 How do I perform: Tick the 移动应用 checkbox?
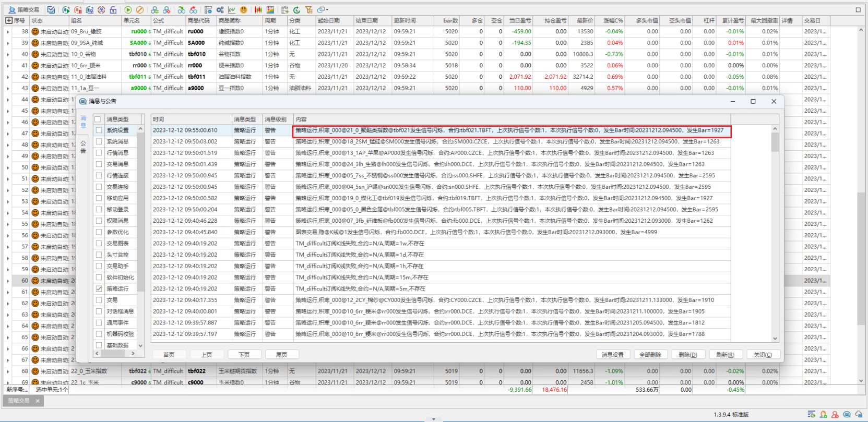(99, 198)
